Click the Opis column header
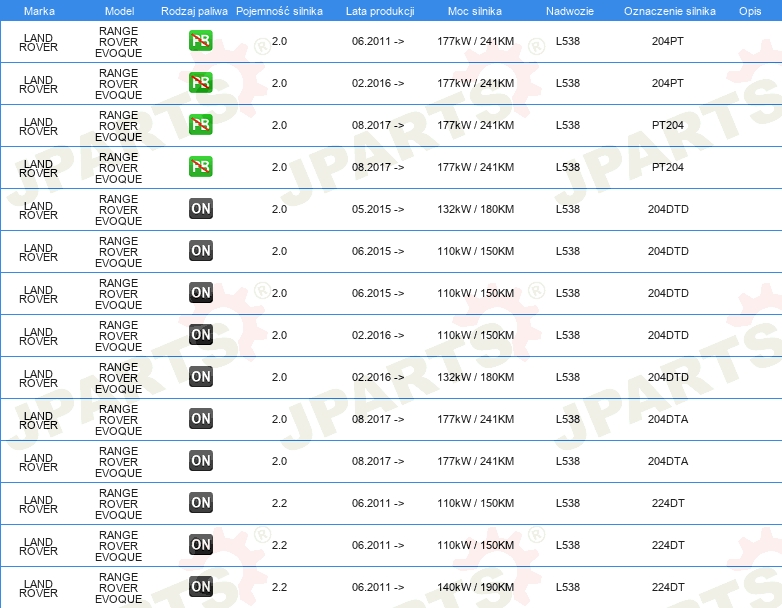 tap(750, 11)
